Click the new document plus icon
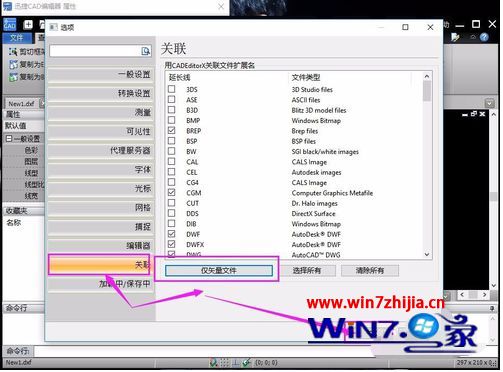This screenshot has height=372, width=503. pos(28,25)
